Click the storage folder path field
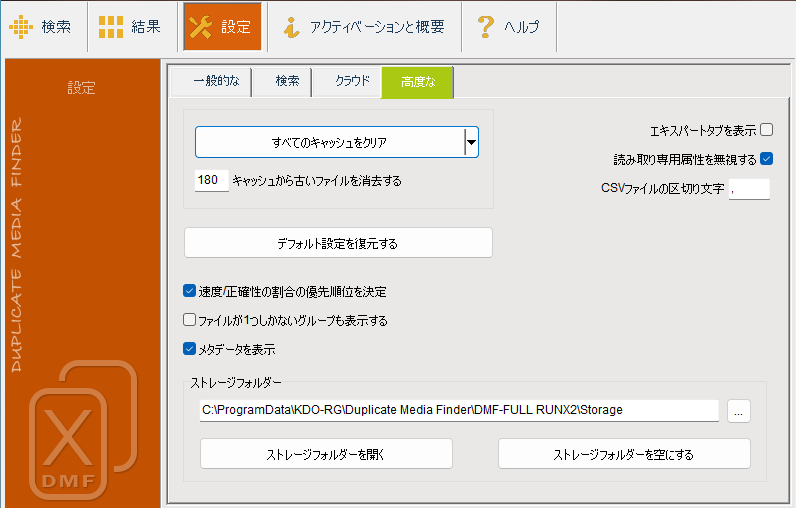Screen dimensions: 796x508 [x=459, y=410]
